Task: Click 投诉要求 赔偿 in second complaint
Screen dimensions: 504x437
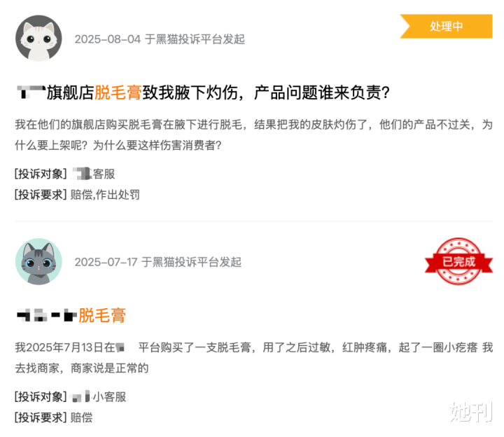Action: pos(54,417)
